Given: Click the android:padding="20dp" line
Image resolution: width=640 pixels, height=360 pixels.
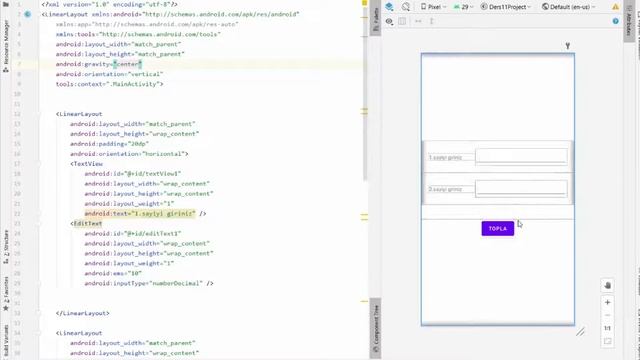Looking at the screenshot, I should tap(109, 144).
